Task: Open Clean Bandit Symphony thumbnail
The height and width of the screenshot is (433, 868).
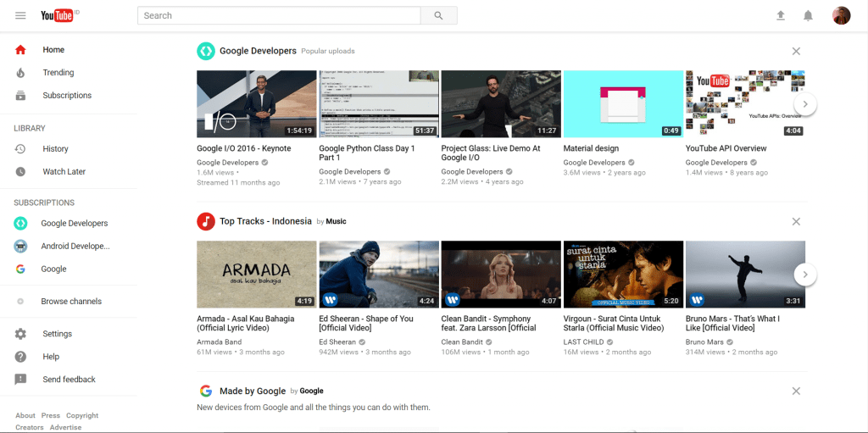Action: [501, 274]
